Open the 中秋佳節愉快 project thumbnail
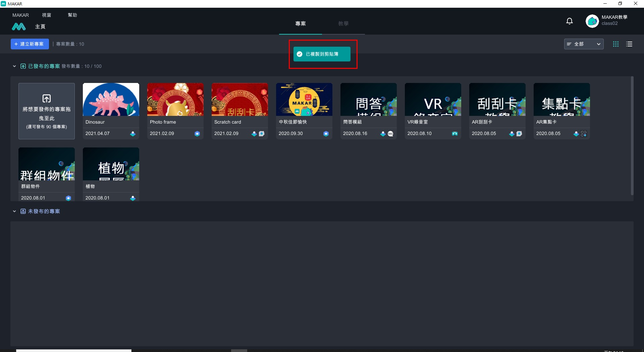The width and height of the screenshot is (644, 352). click(x=304, y=99)
